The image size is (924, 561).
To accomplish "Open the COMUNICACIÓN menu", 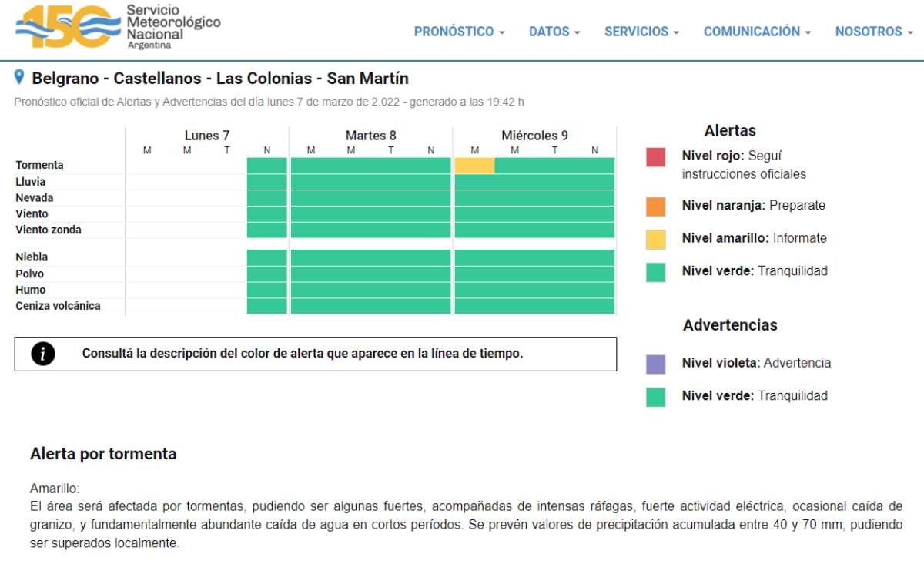I will 757,32.
